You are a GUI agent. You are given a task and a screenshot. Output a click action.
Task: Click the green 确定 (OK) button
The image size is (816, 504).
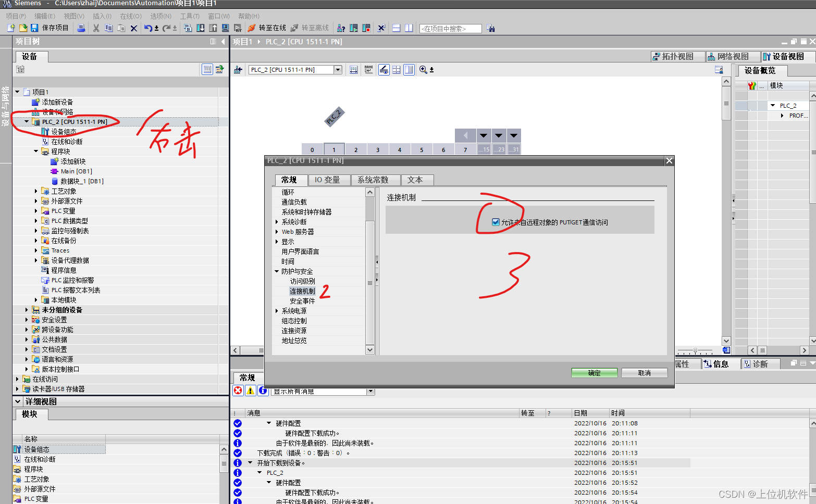[595, 373]
